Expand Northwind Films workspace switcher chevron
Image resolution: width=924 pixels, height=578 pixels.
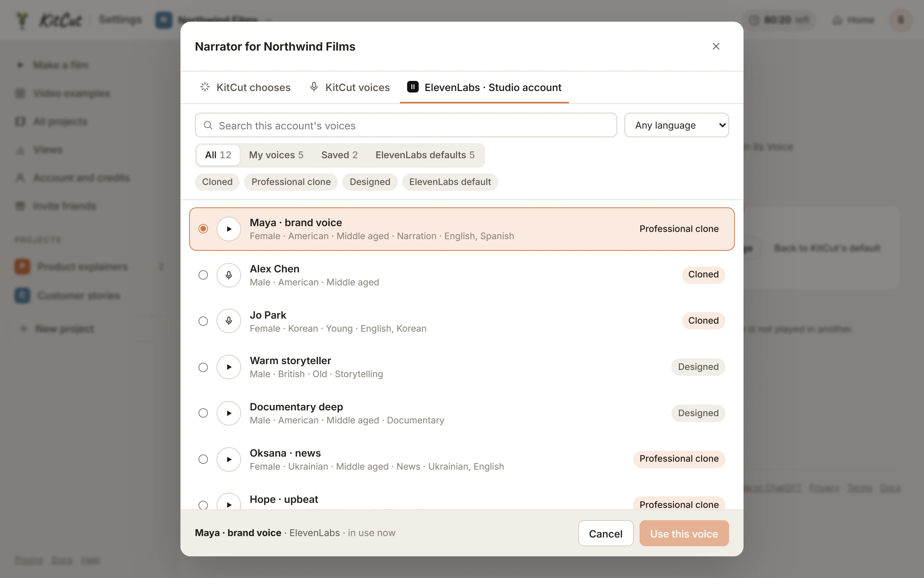[269, 20]
